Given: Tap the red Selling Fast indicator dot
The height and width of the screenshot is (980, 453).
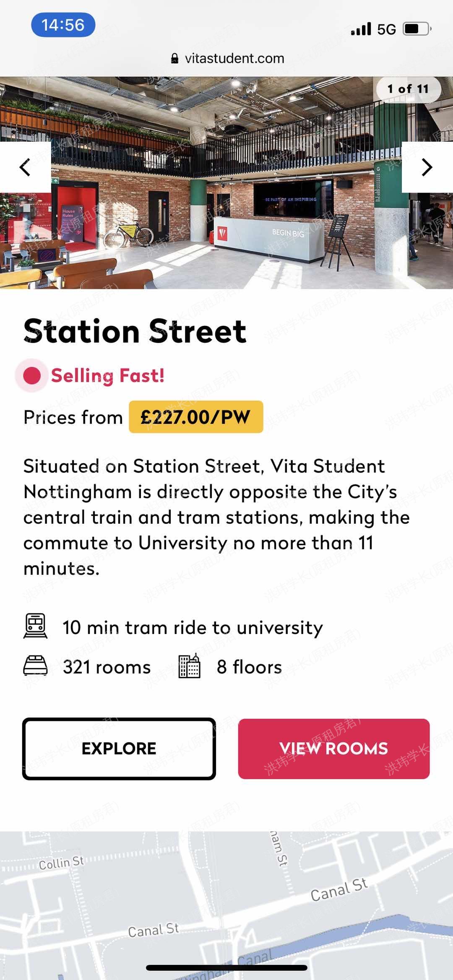Looking at the screenshot, I should coord(32,375).
